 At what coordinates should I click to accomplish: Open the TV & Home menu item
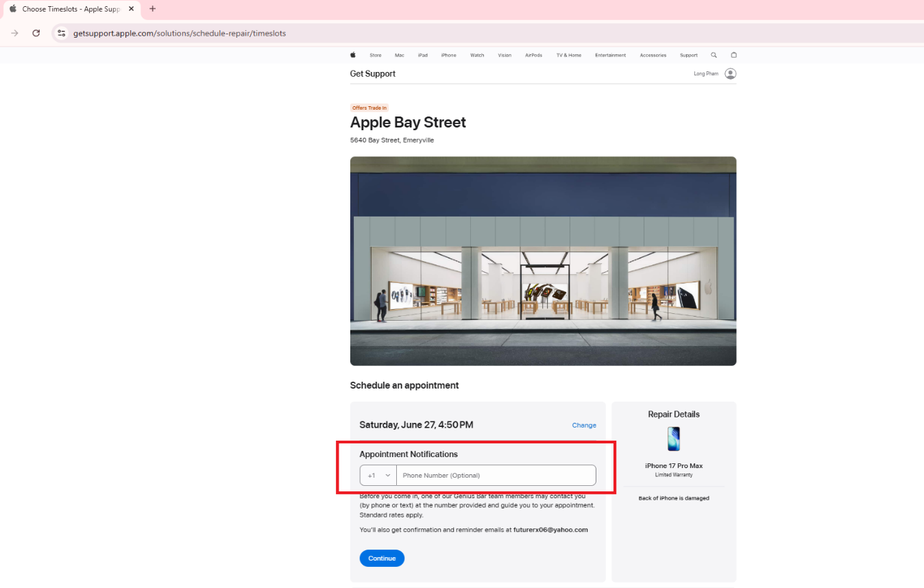click(569, 55)
